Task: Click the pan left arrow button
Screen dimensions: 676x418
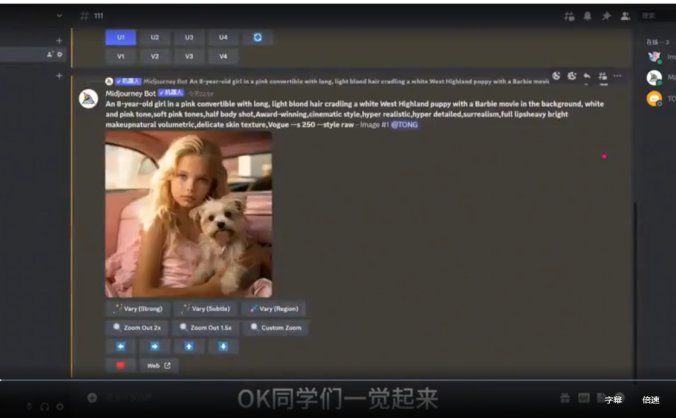Action: [x=120, y=346]
